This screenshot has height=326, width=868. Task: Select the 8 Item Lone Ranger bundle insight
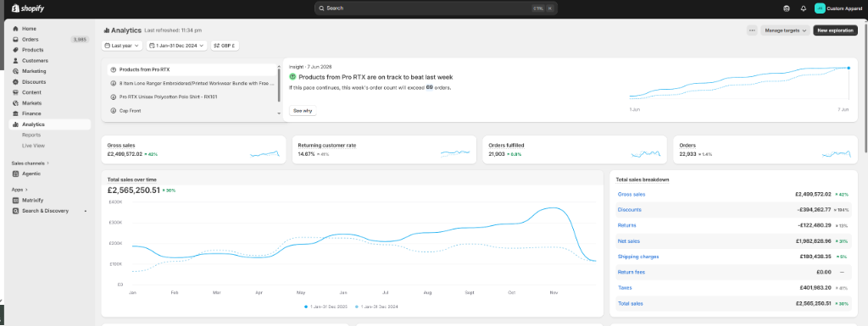coord(192,84)
